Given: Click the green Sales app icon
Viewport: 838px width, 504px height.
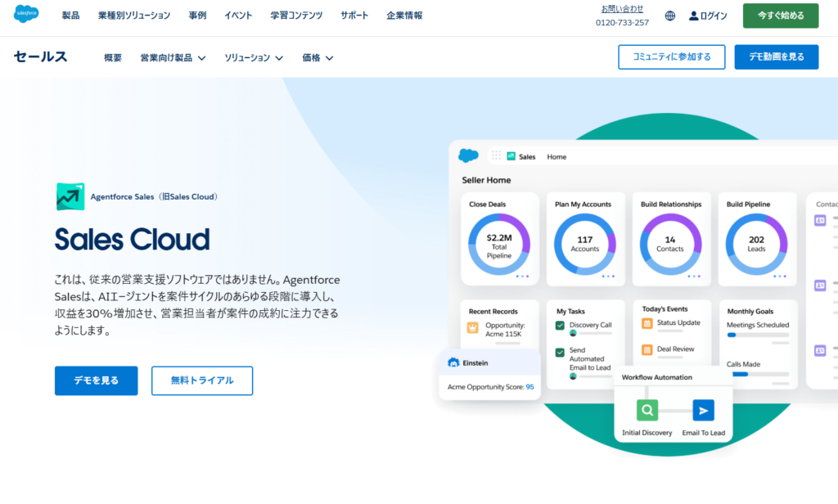Looking at the screenshot, I should (x=511, y=156).
